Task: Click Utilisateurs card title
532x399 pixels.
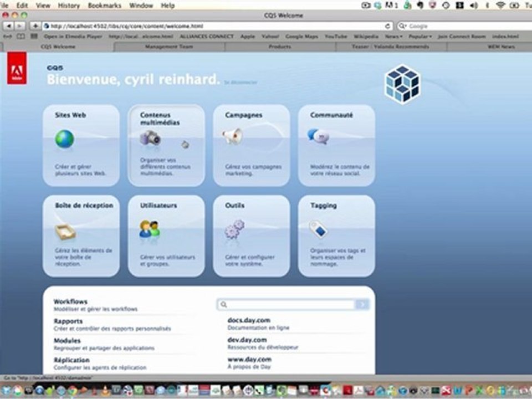Action: point(158,205)
